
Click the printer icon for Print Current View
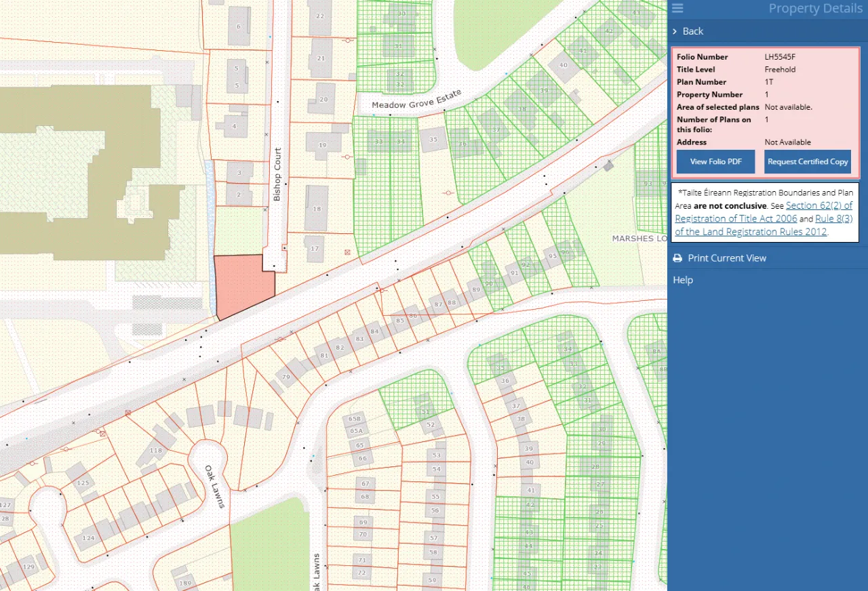tap(677, 258)
